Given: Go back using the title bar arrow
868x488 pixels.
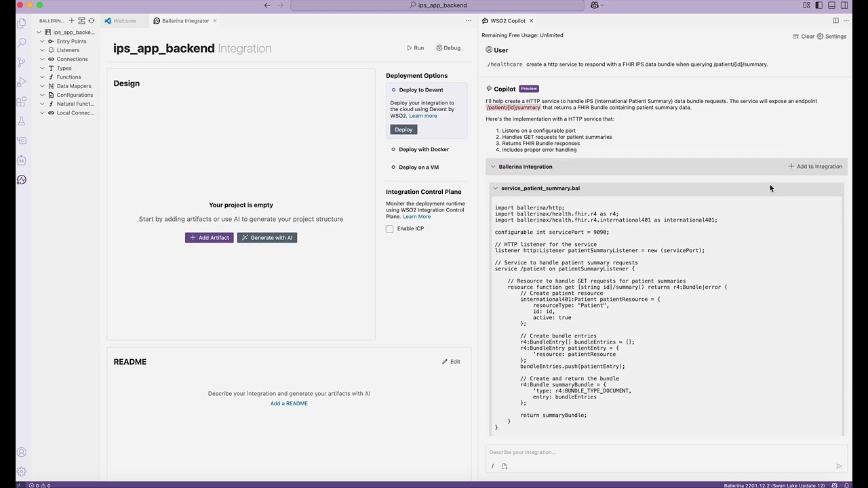Looking at the screenshot, I should pos(267,5).
